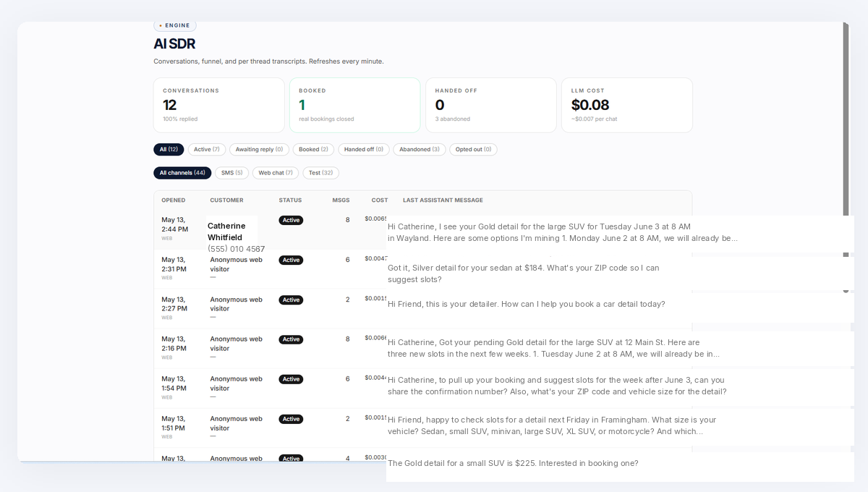868x492 pixels.
Task: Select Anonymous web visitor in 2:27 PM row
Action: 237,304
